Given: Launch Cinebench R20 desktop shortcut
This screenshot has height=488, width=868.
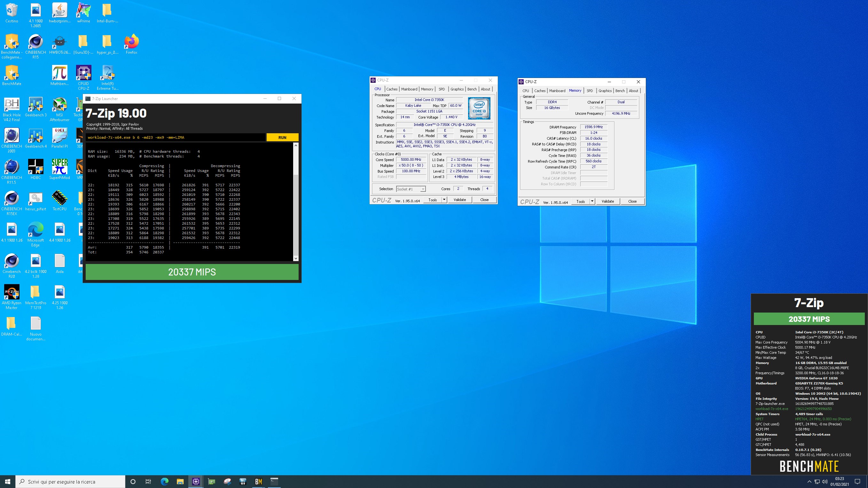Looking at the screenshot, I should (x=12, y=266).
